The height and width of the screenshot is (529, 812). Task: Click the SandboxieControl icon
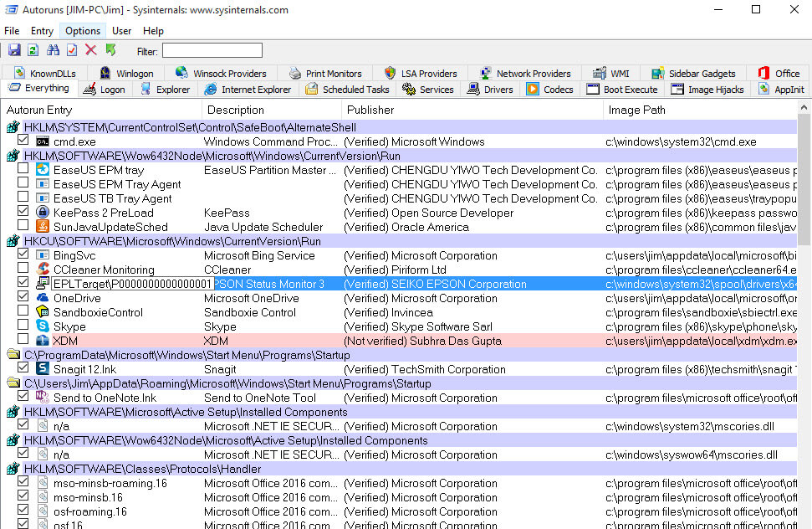43,312
